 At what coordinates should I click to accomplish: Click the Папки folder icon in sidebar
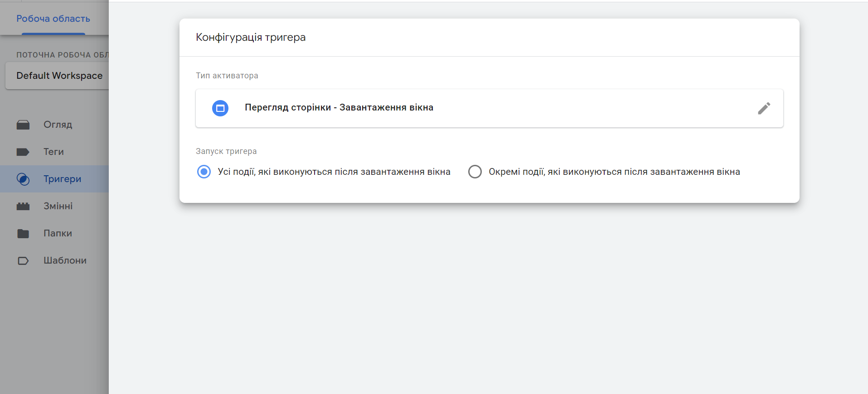pos(23,233)
